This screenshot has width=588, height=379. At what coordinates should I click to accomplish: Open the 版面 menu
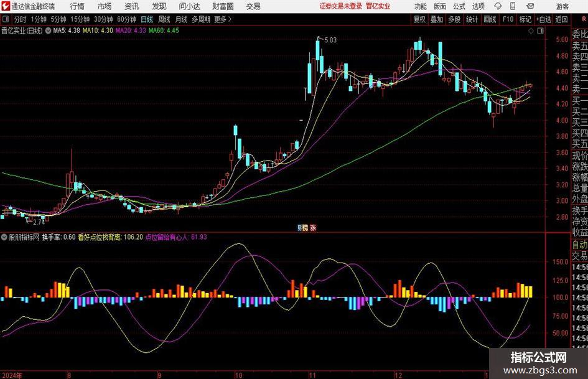coord(440,6)
